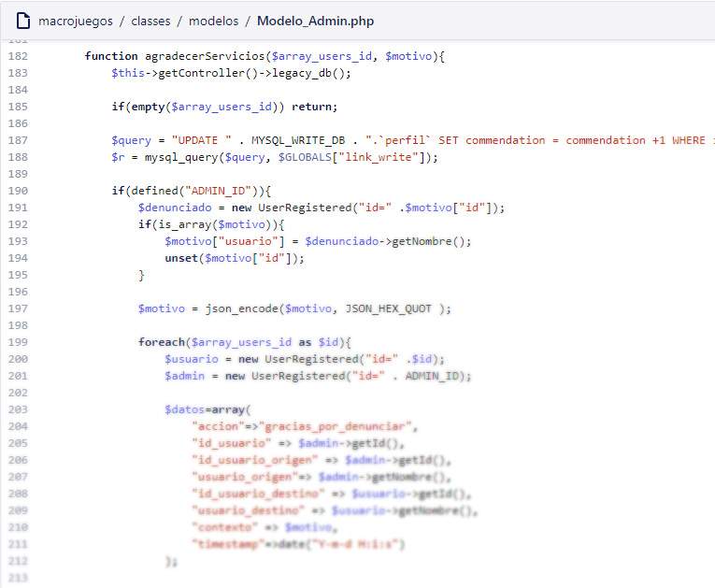
Task: Select line number 185
Action: [x=18, y=107]
